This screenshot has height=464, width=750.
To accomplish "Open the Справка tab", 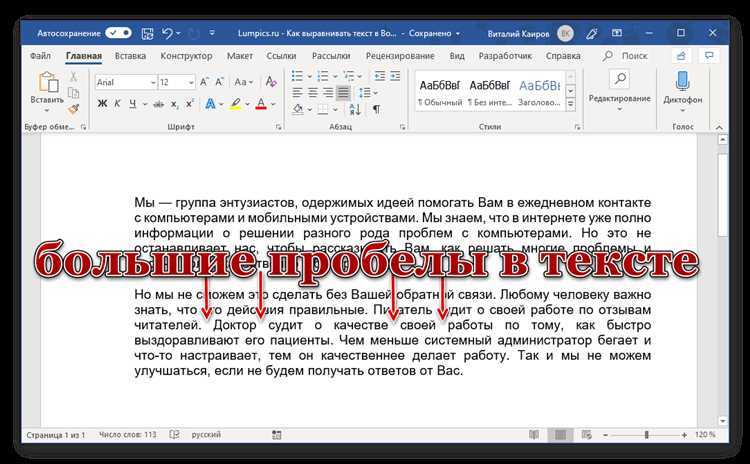I will click(x=563, y=56).
